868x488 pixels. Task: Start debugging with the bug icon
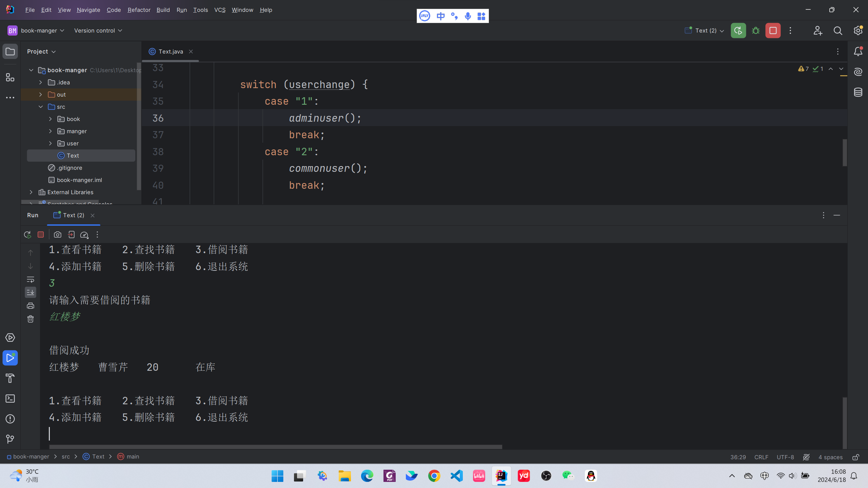click(755, 30)
